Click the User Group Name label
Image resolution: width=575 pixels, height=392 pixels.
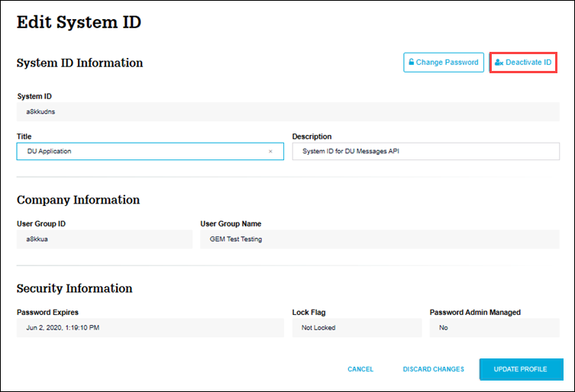click(231, 224)
